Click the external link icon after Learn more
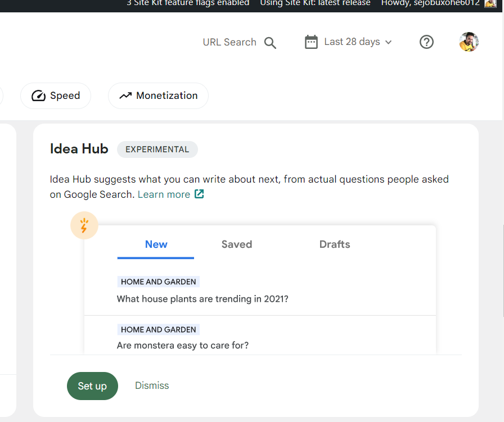The width and height of the screenshot is (504, 422). [x=199, y=194]
